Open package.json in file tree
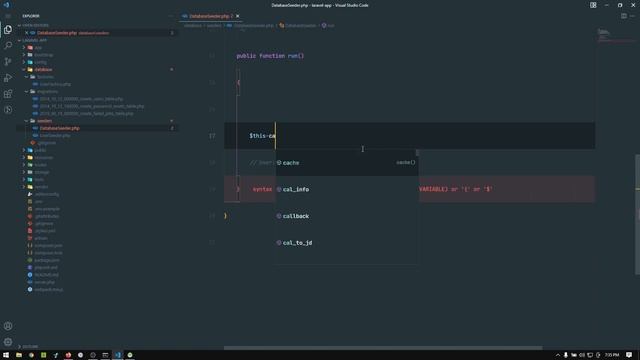This screenshot has height=360, width=640. [47, 260]
